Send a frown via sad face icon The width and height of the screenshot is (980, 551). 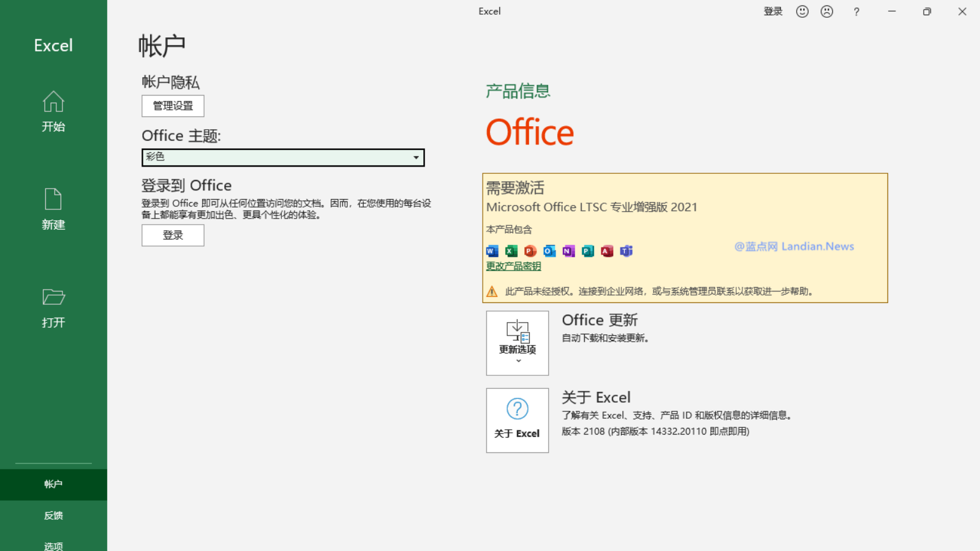(x=827, y=12)
